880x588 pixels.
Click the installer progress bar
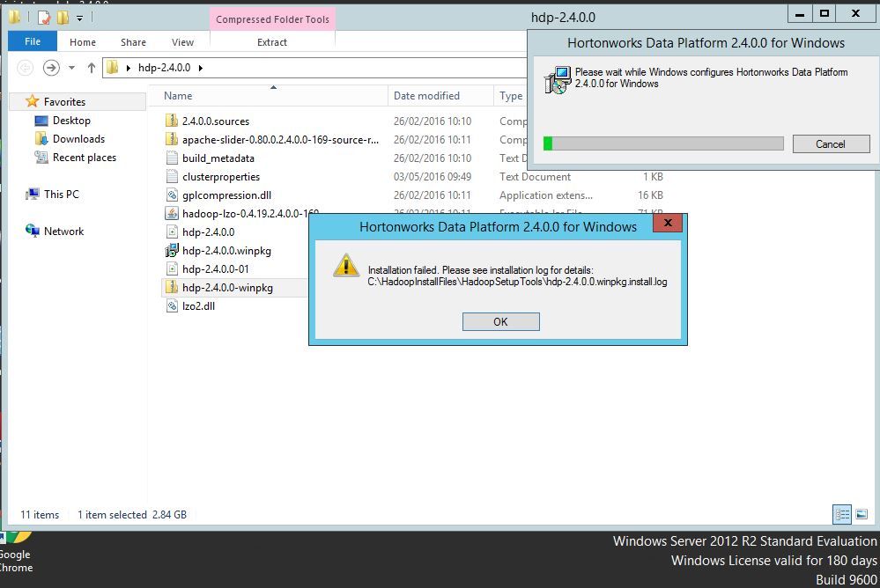(663, 143)
